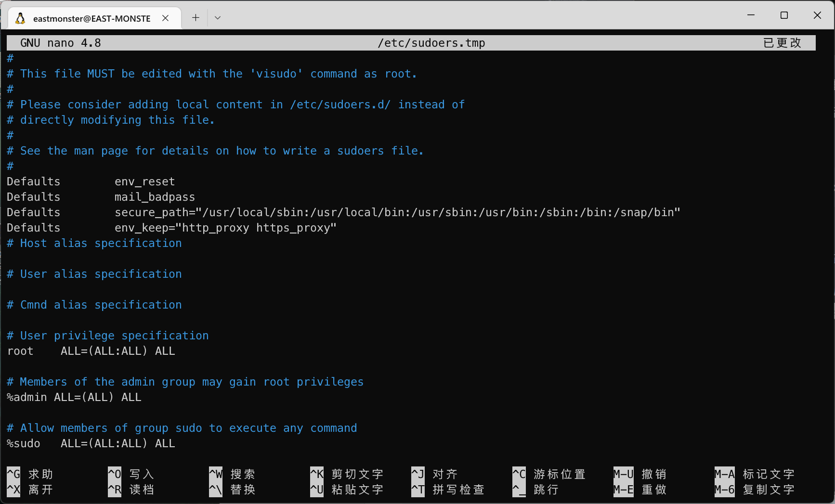Place cursor on the root ALL=(ALL:ALL) line
The height and width of the screenshot is (504, 835).
click(x=91, y=351)
